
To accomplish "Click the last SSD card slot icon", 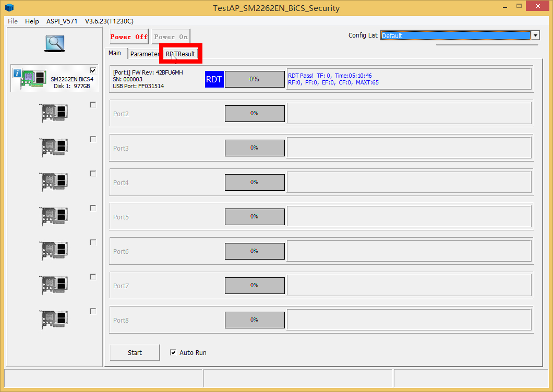I will (54, 320).
